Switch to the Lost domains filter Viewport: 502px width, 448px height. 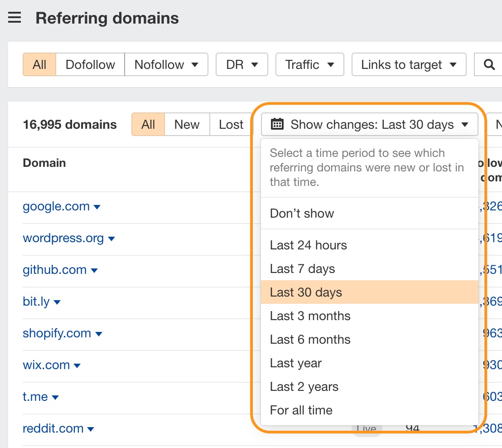tap(231, 125)
